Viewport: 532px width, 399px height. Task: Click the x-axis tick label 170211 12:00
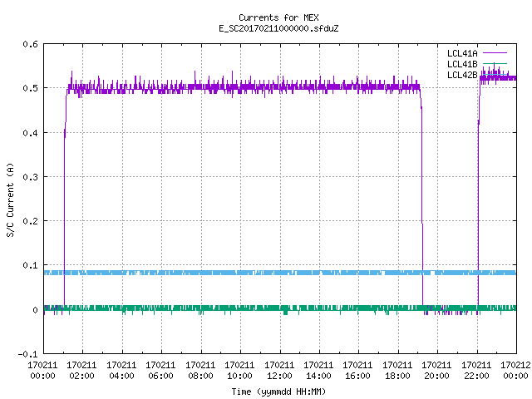click(279, 371)
